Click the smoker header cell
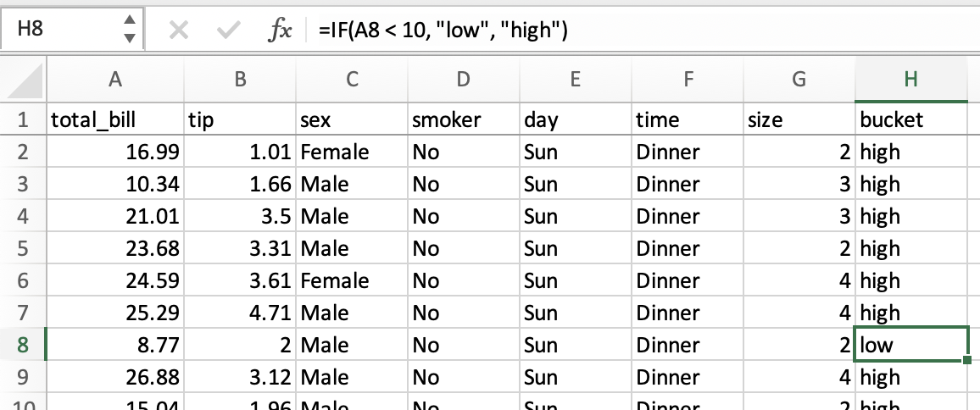The width and height of the screenshot is (980, 410). 463,120
